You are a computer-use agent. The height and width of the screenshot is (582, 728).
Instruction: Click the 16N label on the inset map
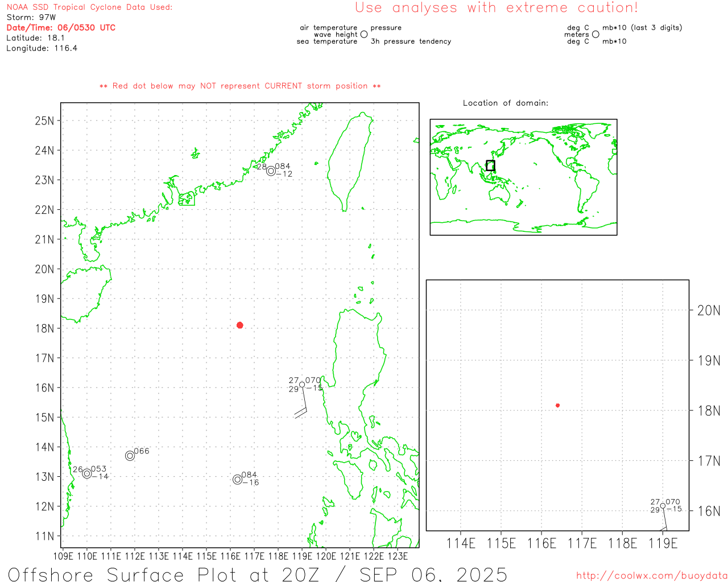click(x=709, y=511)
